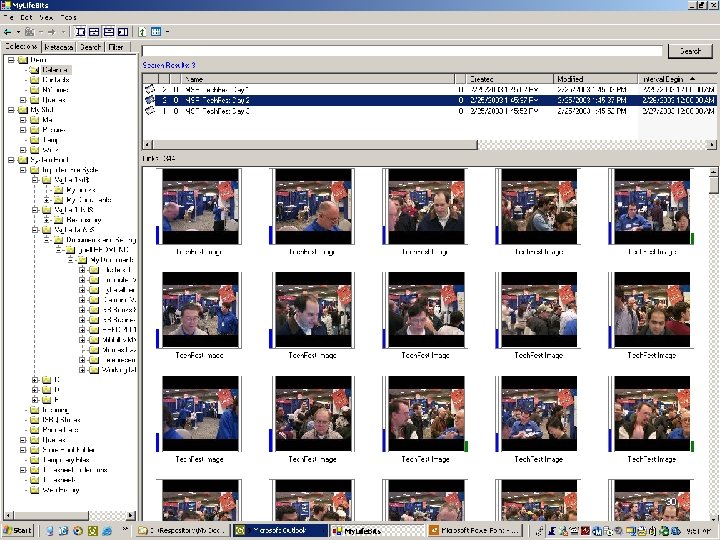This screenshot has height=540, width=720.
Task: Select the Calendar folder in the tree
Action: (55, 70)
